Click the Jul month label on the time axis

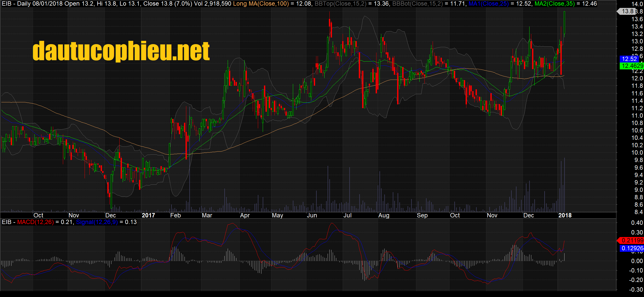(x=348, y=215)
